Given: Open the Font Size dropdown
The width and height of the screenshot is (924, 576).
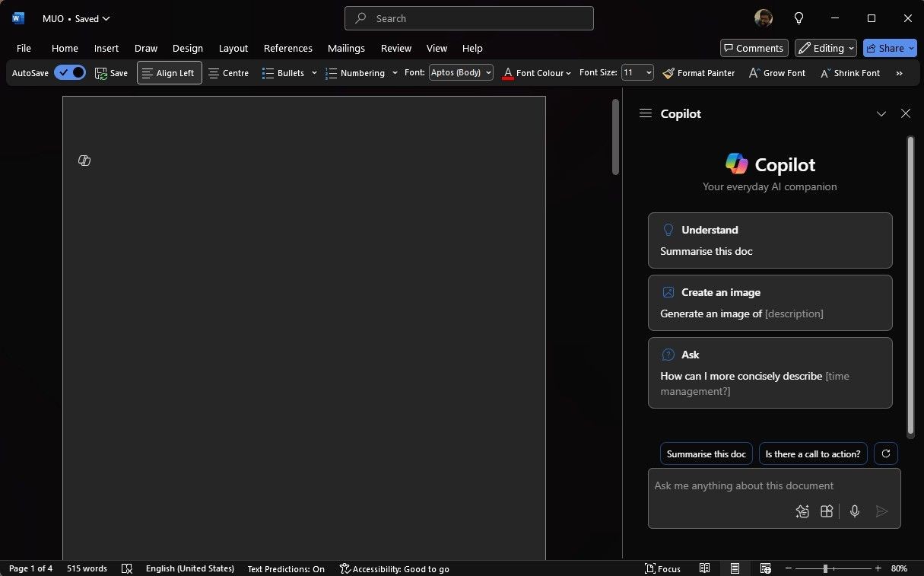Looking at the screenshot, I should pyautogui.click(x=648, y=73).
